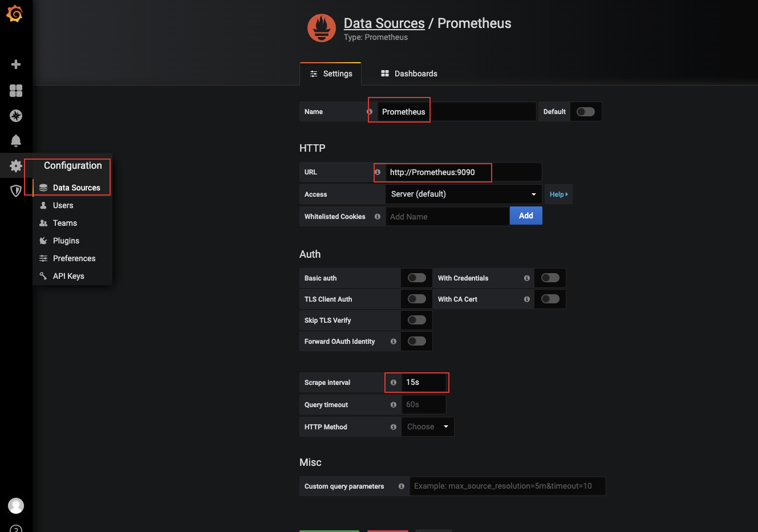Click the Custom query parameters info icon
Image resolution: width=758 pixels, height=532 pixels.
tap(402, 486)
